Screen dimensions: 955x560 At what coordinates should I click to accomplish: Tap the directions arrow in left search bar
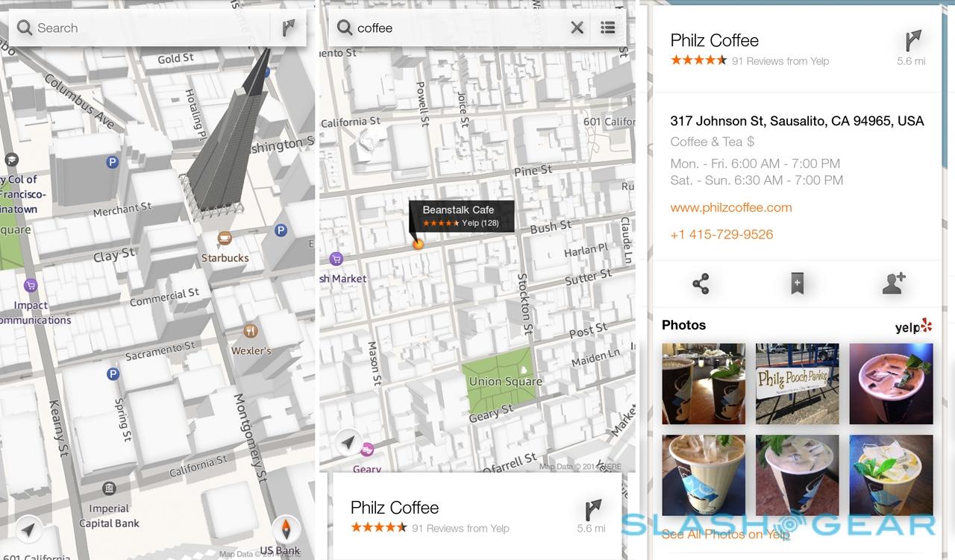click(x=288, y=28)
